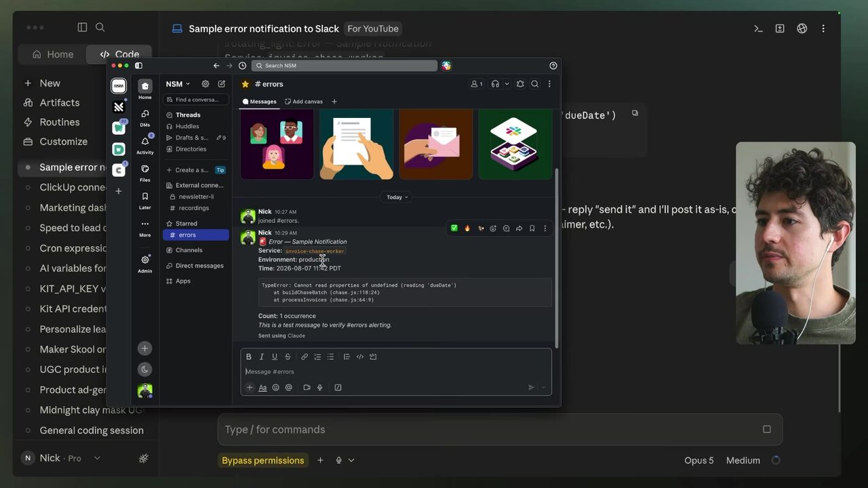Forward the error notification message
Image resolution: width=868 pixels, height=488 pixels.
[519, 228]
